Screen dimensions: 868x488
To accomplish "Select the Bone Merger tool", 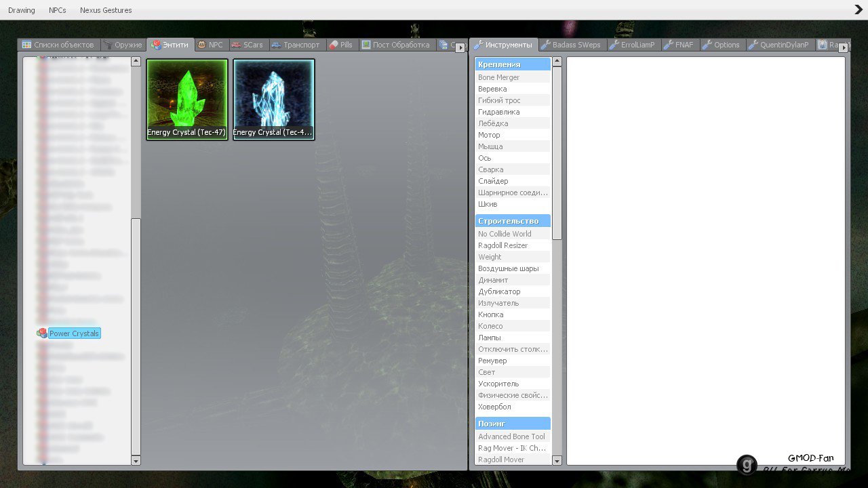I will point(513,77).
